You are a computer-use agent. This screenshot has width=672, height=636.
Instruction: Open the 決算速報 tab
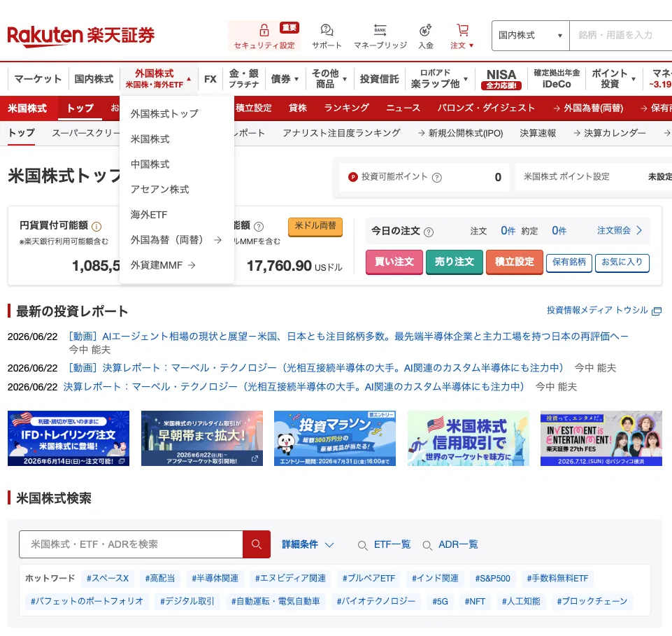538,133
